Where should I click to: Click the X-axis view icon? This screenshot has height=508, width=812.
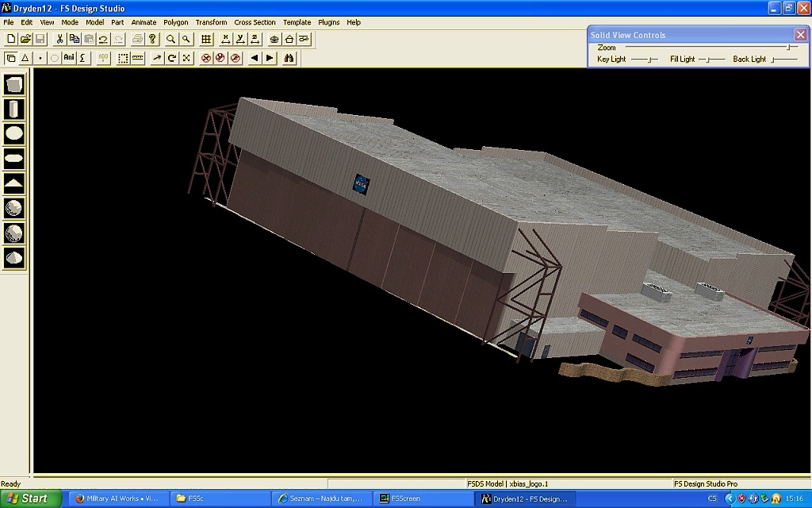225,39
